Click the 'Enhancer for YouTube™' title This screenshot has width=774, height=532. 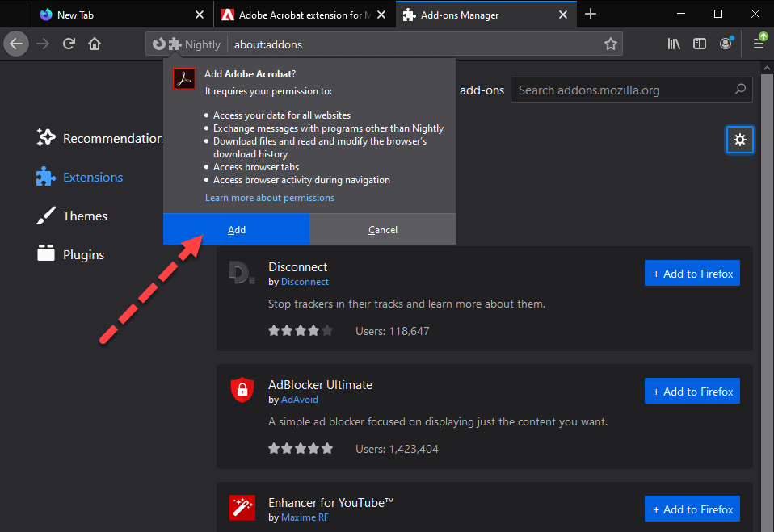pyautogui.click(x=331, y=502)
